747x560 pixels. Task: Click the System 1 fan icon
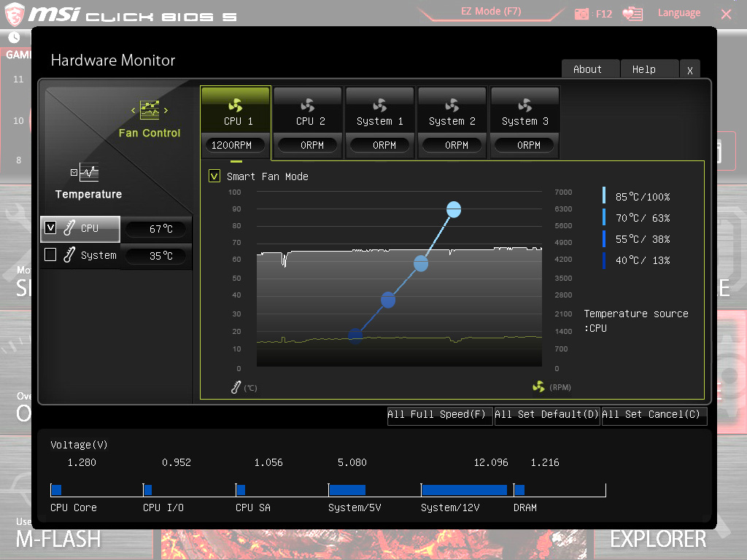point(379,105)
